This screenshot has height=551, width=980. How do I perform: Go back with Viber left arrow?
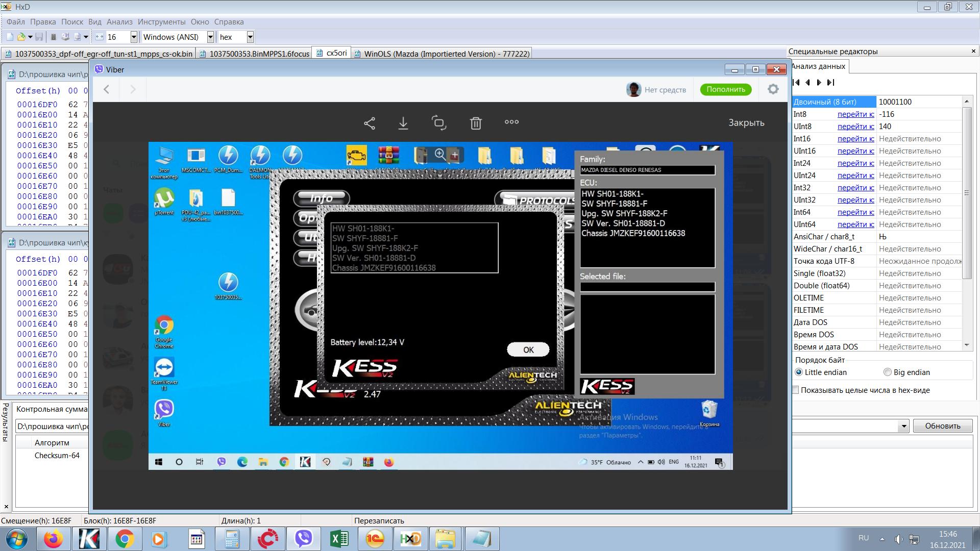point(107,89)
